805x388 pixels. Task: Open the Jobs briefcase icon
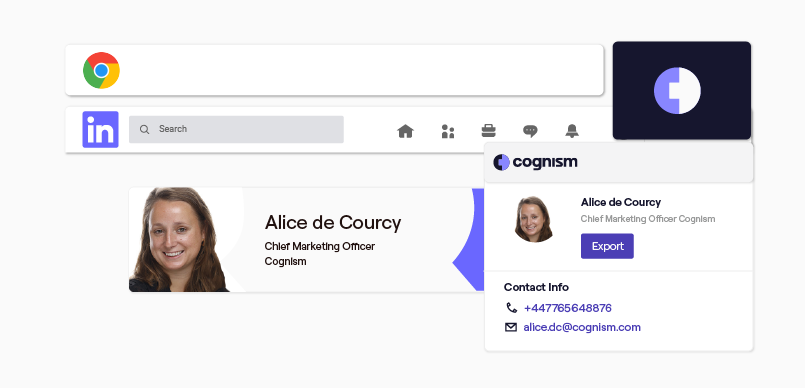(x=488, y=131)
